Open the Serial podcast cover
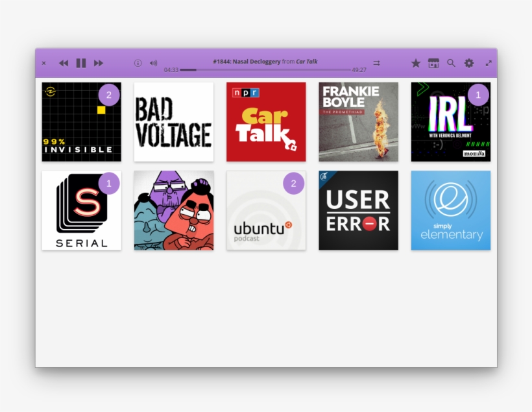The width and height of the screenshot is (532, 412). (82, 210)
